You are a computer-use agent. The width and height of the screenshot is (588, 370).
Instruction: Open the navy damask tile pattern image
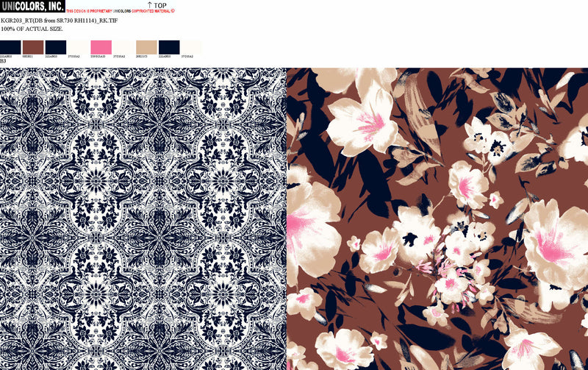click(143, 218)
